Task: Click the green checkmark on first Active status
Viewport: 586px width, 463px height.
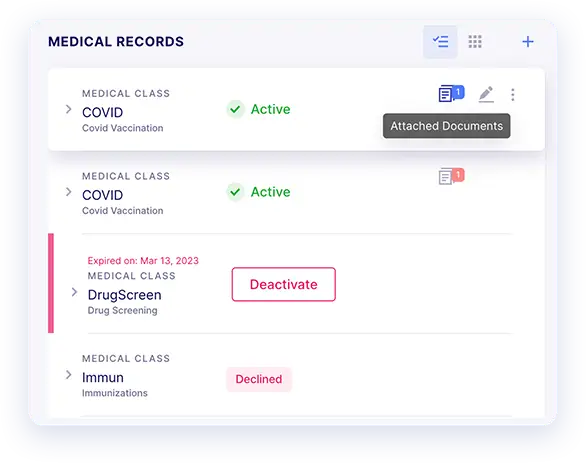Action: (235, 109)
